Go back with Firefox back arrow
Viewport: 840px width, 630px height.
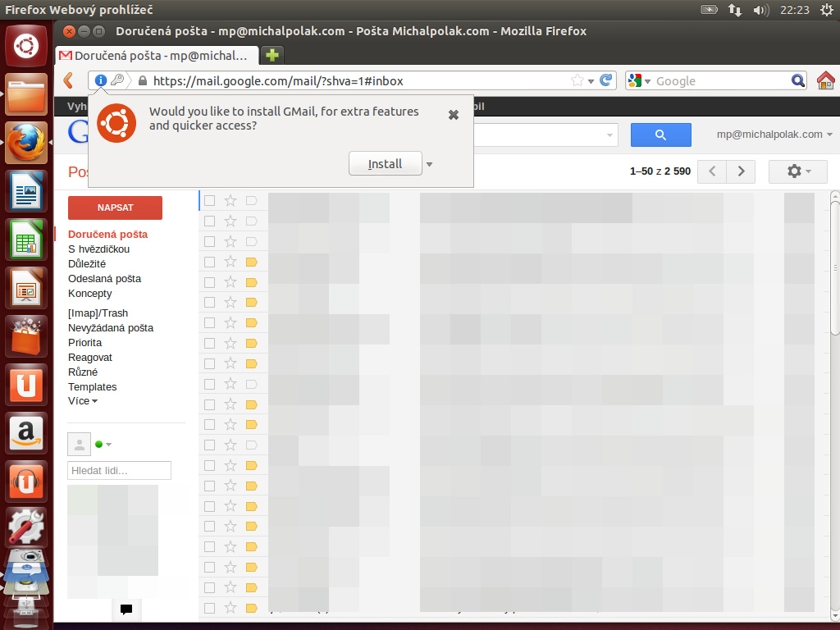click(69, 81)
